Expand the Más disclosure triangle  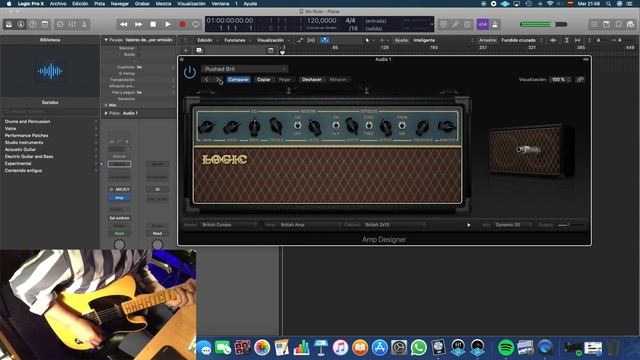click(106, 105)
